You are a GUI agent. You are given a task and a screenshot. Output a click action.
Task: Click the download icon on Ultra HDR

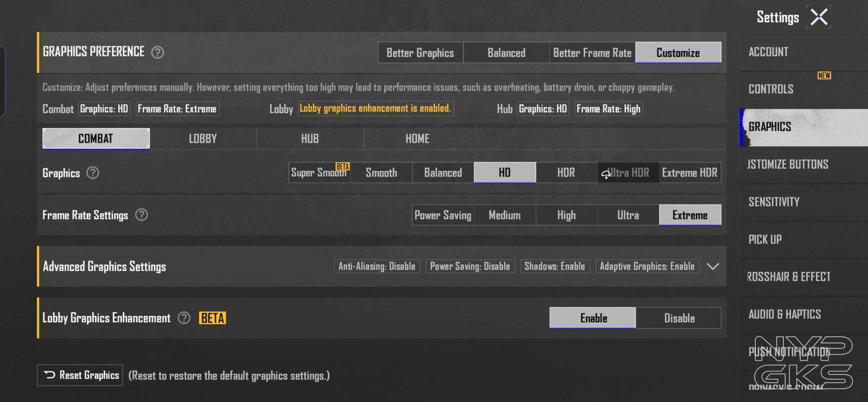click(x=606, y=174)
